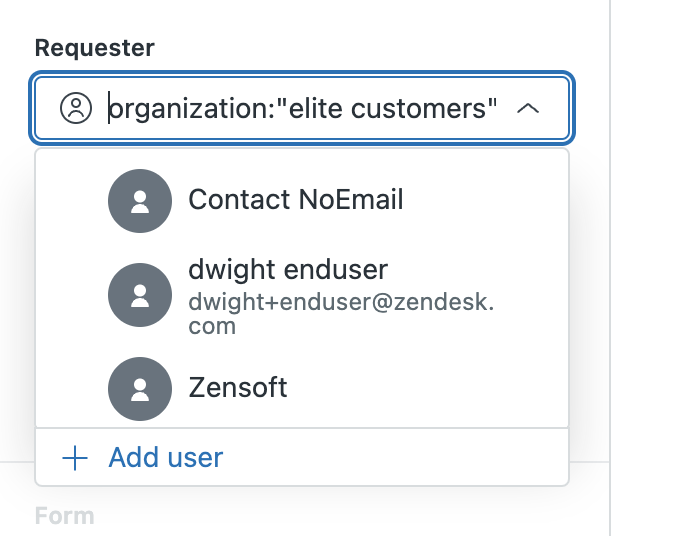Screen dimensions: 686x536
Task: Click the person icon in Requester field
Action: pyautogui.click(x=75, y=108)
